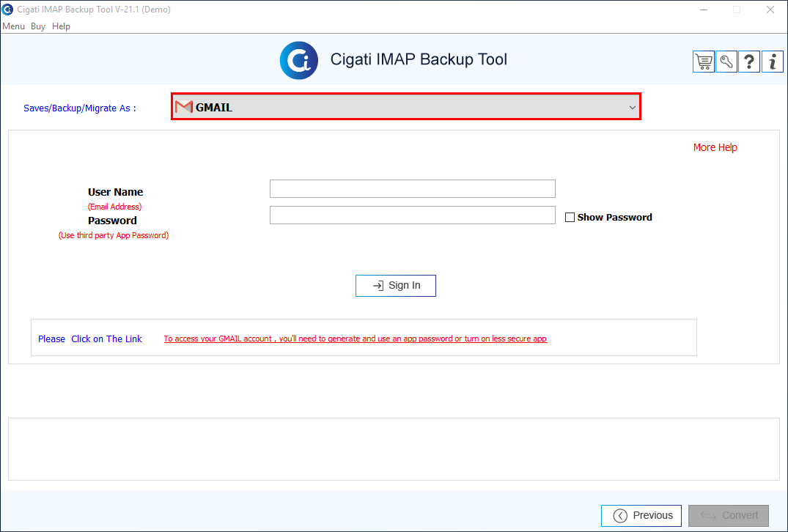Viewport: 788px width, 532px height.
Task: Click the key activation icon
Action: coord(726,62)
